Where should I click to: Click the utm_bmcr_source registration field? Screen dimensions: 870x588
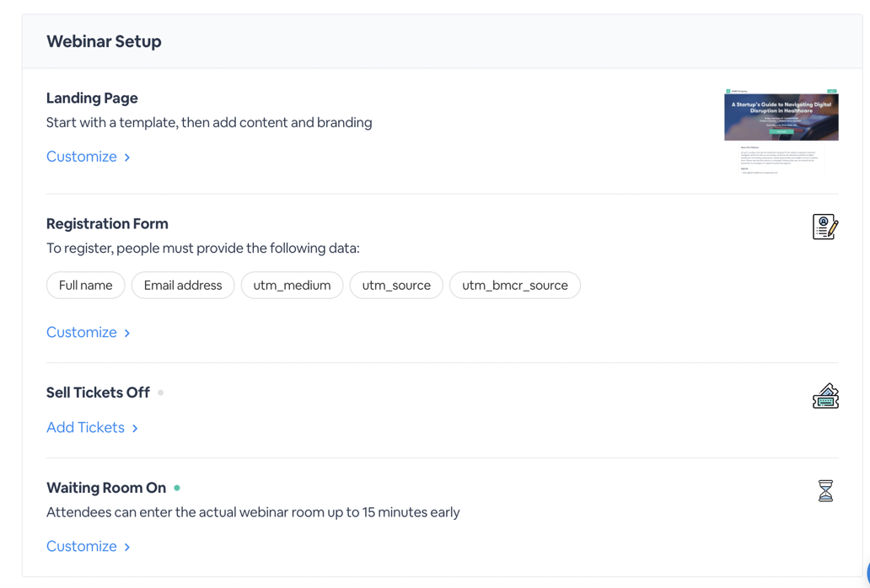point(514,285)
